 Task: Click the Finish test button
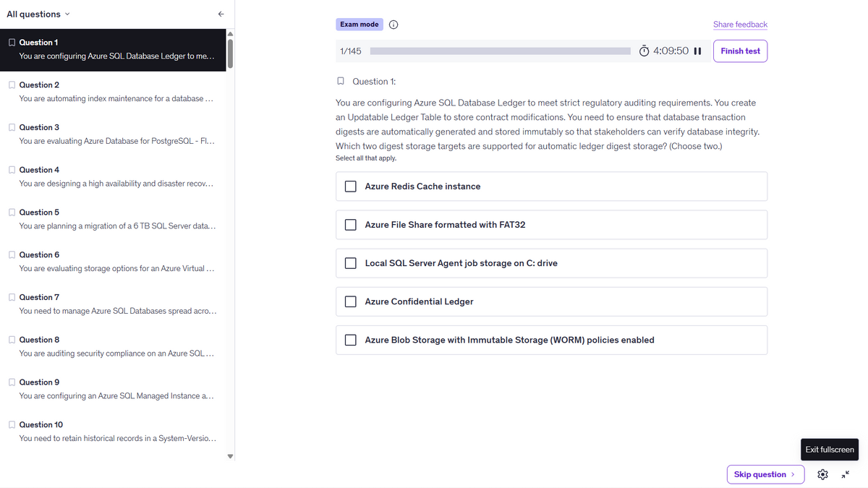coord(740,51)
